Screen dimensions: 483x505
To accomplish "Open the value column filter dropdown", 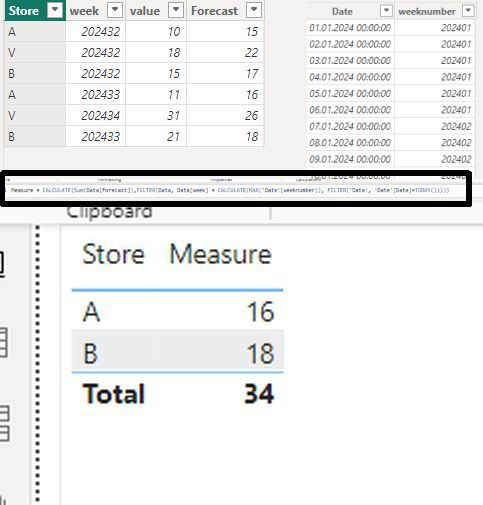I will [x=176, y=10].
